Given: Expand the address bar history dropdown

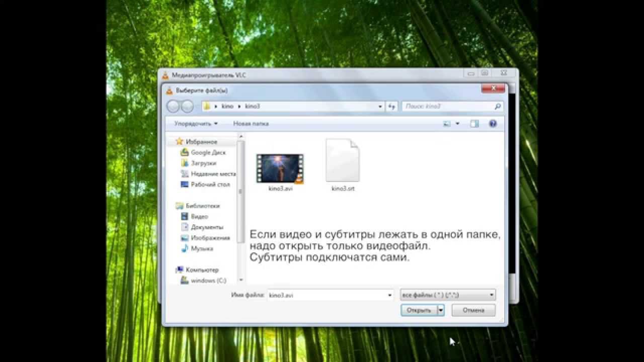Looking at the screenshot, I should [x=381, y=106].
